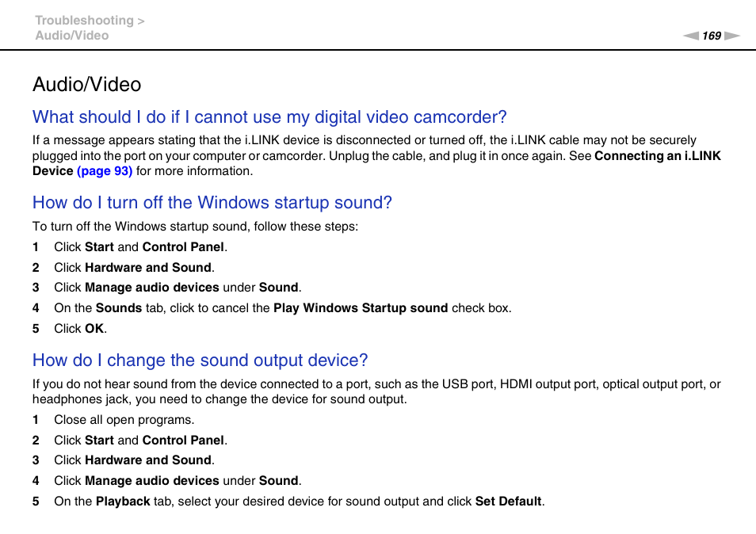Click the next page arrow
The width and height of the screenshot is (756, 534).
click(731, 36)
